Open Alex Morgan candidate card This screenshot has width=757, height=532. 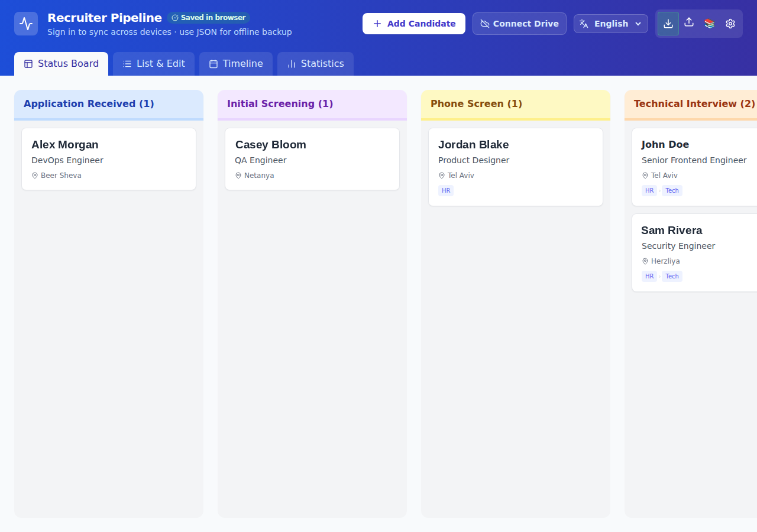click(x=109, y=159)
